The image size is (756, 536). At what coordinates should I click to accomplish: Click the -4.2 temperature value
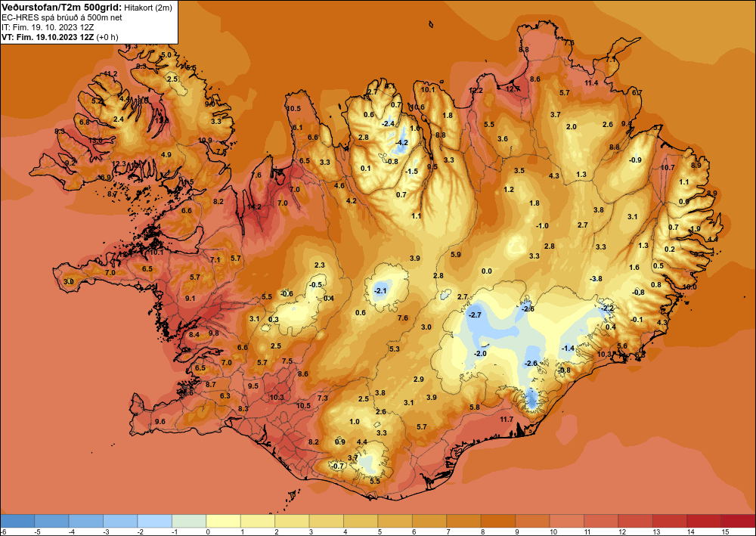[x=401, y=143]
